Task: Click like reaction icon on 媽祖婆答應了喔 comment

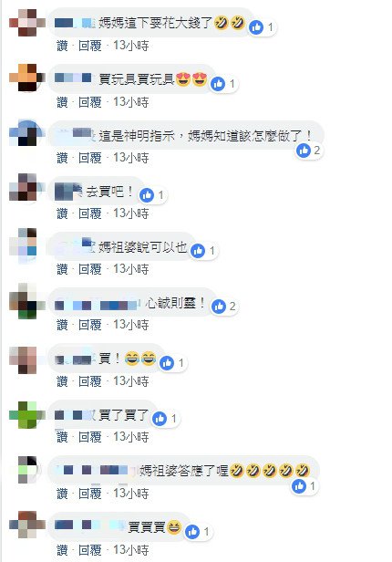Action: click(299, 486)
